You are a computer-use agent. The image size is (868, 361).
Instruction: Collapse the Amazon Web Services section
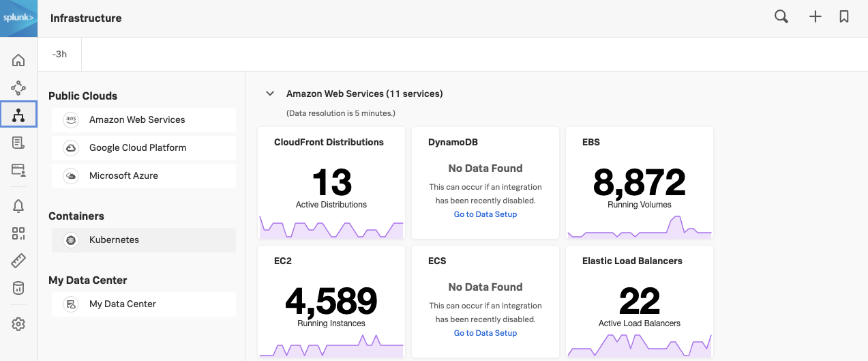click(270, 93)
